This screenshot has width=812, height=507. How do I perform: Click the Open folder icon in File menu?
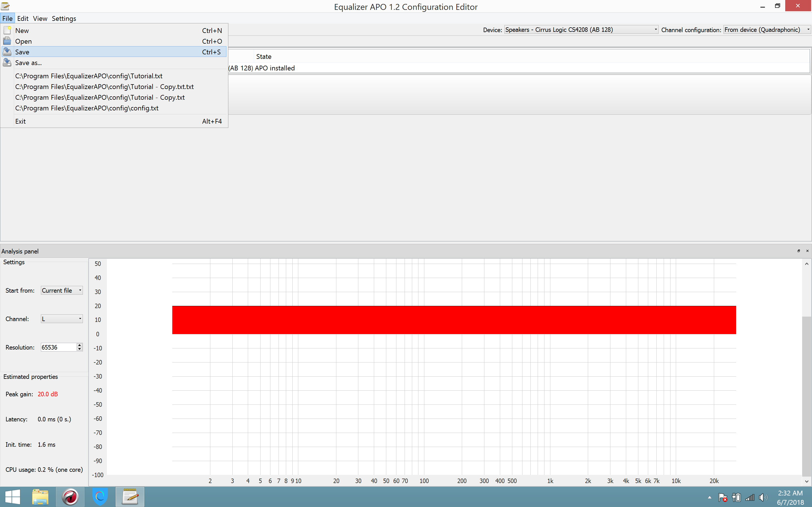coord(7,41)
